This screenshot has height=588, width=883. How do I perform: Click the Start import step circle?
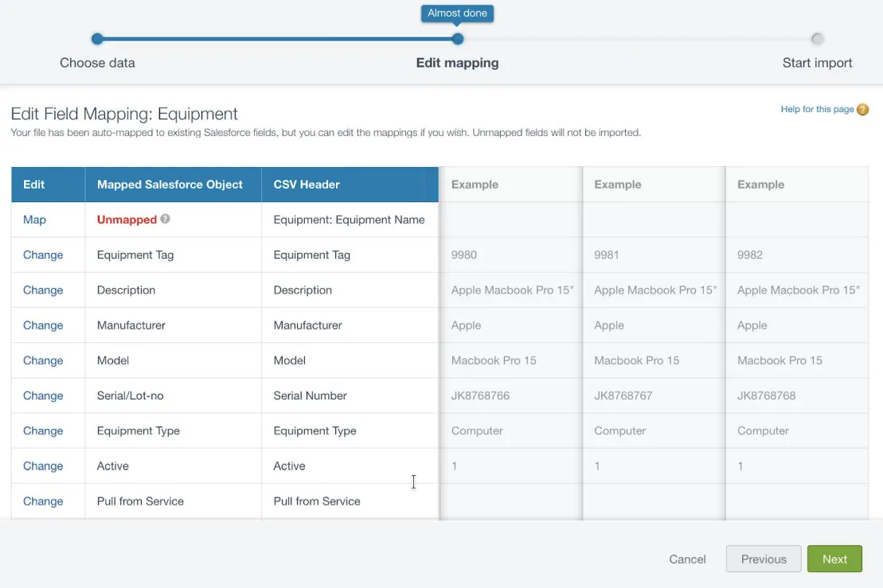tap(817, 39)
